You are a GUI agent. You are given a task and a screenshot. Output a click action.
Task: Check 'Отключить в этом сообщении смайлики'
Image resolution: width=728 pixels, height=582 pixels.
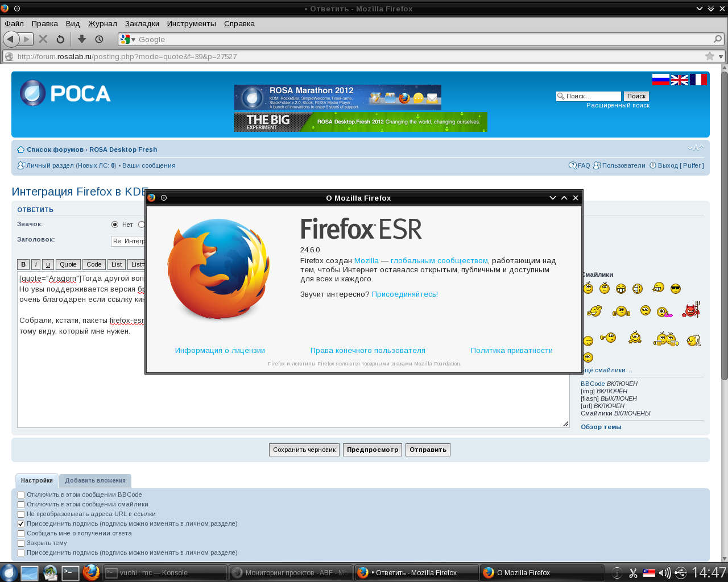click(21, 505)
